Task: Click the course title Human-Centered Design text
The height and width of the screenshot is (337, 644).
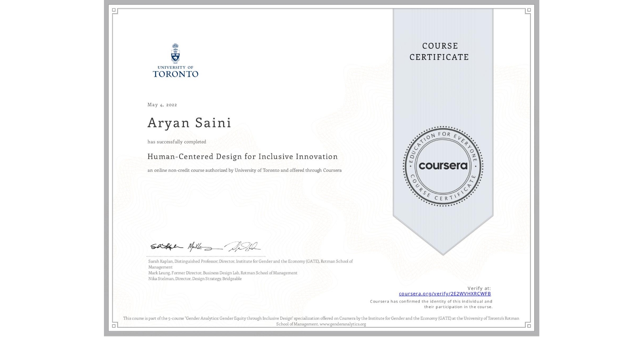Action: (x=242, y=157)
